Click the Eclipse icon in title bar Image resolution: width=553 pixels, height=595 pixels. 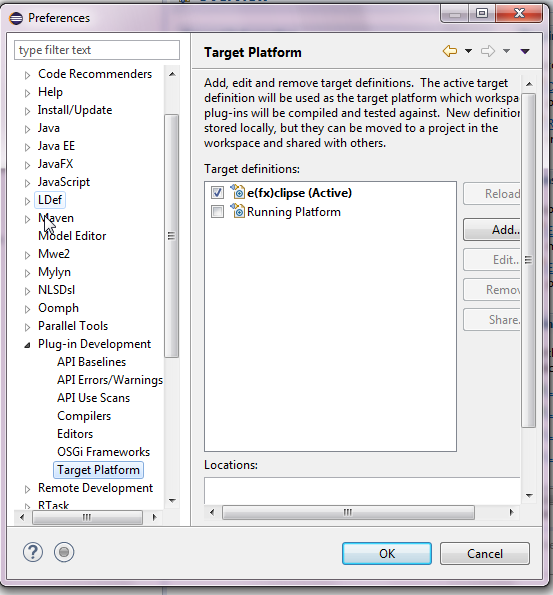coord(16,18)
